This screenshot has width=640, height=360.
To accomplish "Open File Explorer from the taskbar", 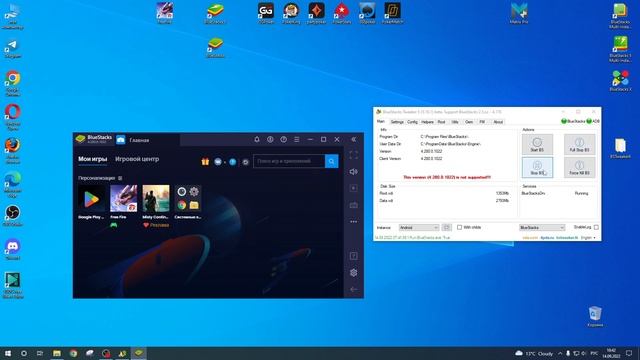I will tap(57, 353).
